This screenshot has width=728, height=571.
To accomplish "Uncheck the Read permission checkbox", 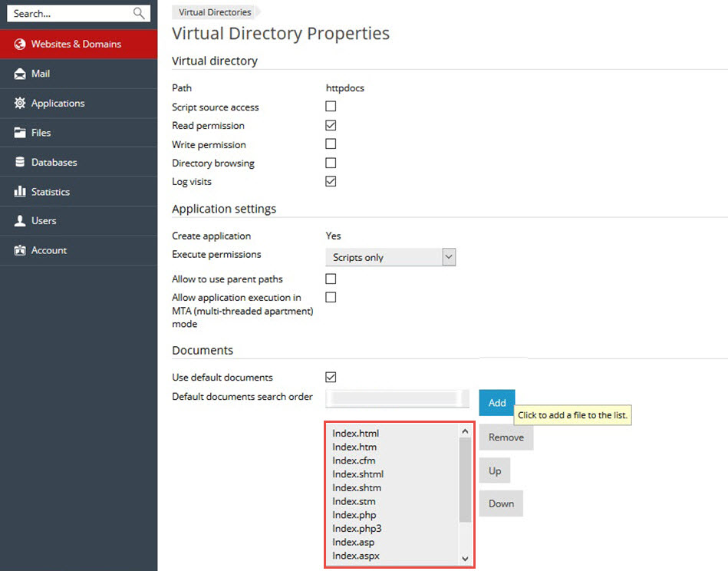I will [331, 125].
